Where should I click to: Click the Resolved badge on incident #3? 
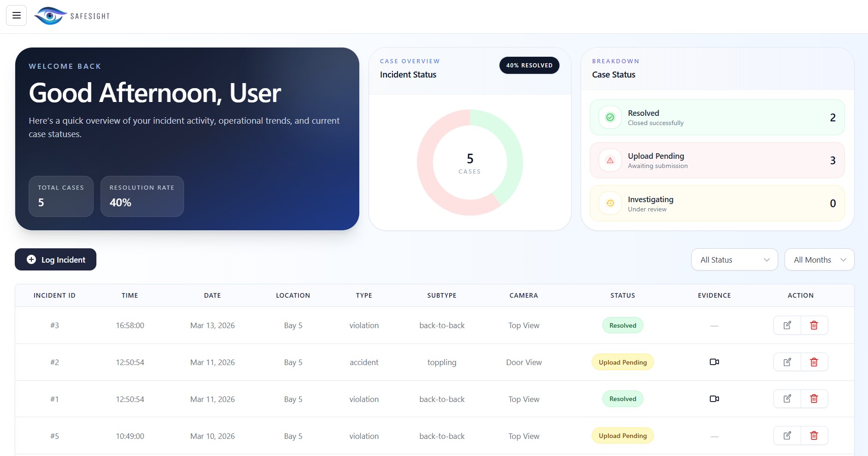623,325
